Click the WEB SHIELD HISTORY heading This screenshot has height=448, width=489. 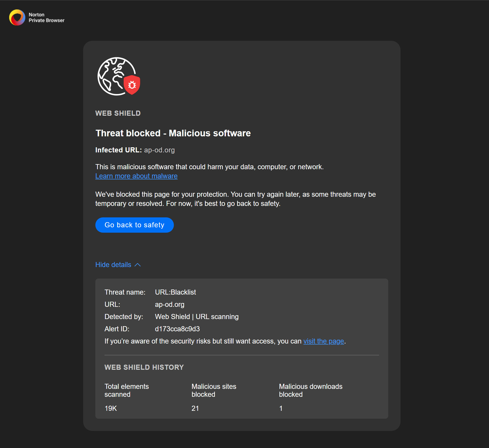click(x=144, y=367)
